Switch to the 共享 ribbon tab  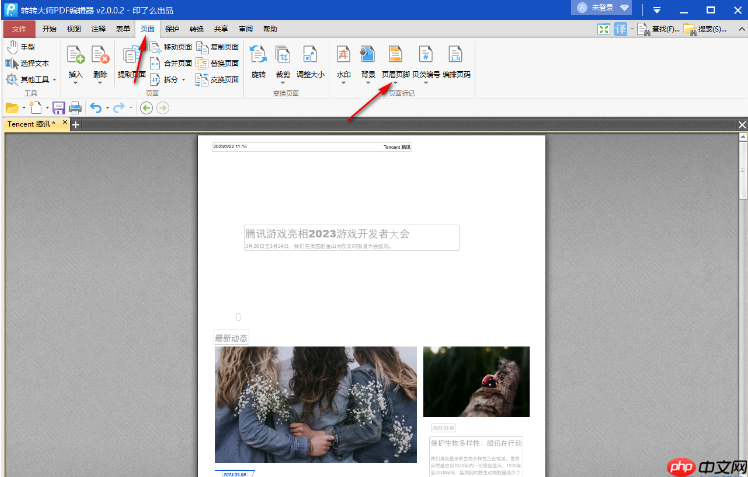221,29
